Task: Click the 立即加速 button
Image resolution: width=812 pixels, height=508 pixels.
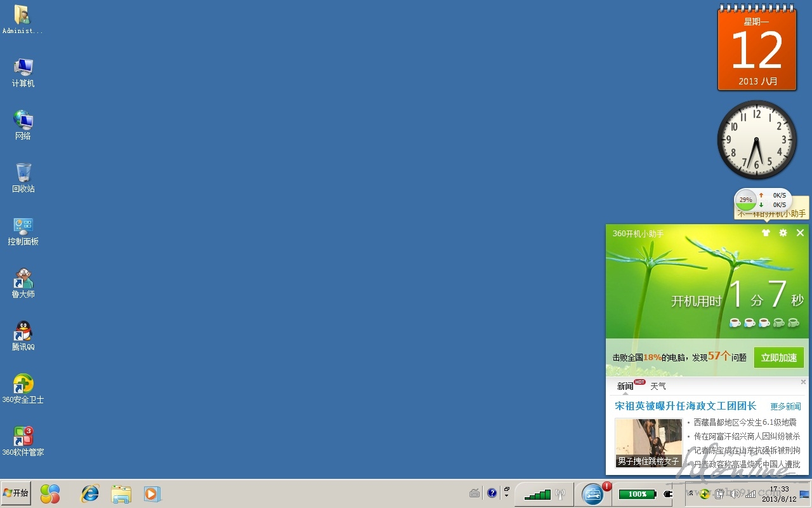Action: coord(779,358)
